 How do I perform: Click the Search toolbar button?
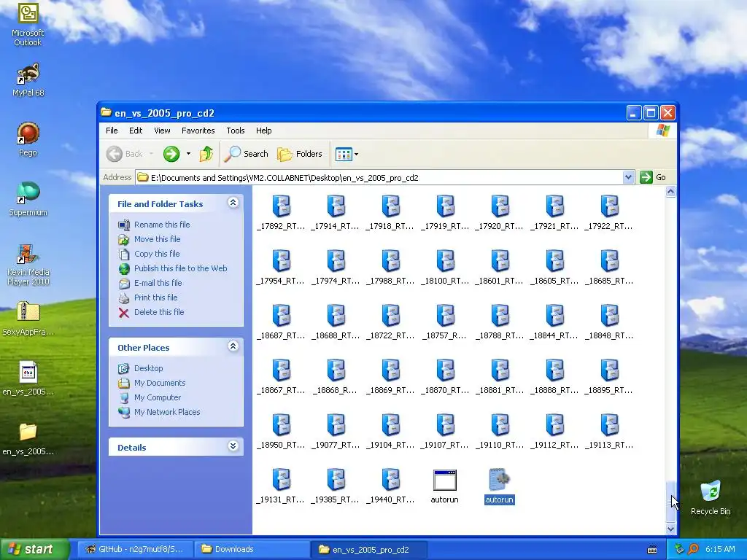[246, 154]
